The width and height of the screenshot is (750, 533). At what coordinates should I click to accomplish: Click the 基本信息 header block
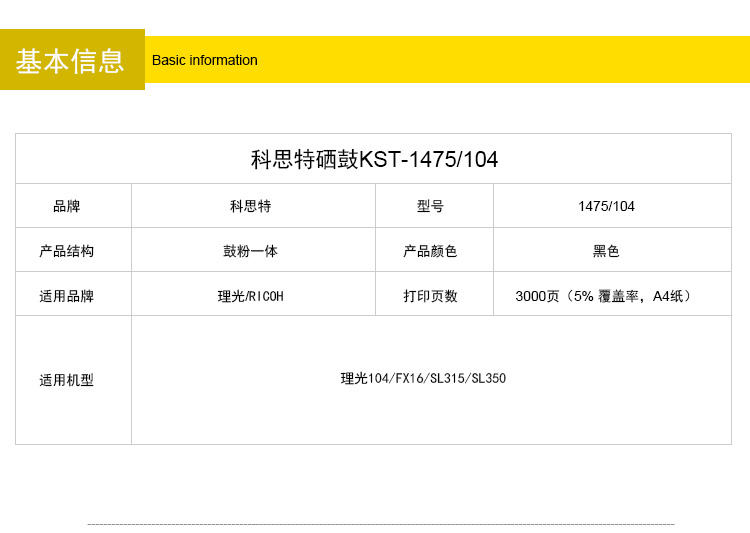tap(72, 60)
